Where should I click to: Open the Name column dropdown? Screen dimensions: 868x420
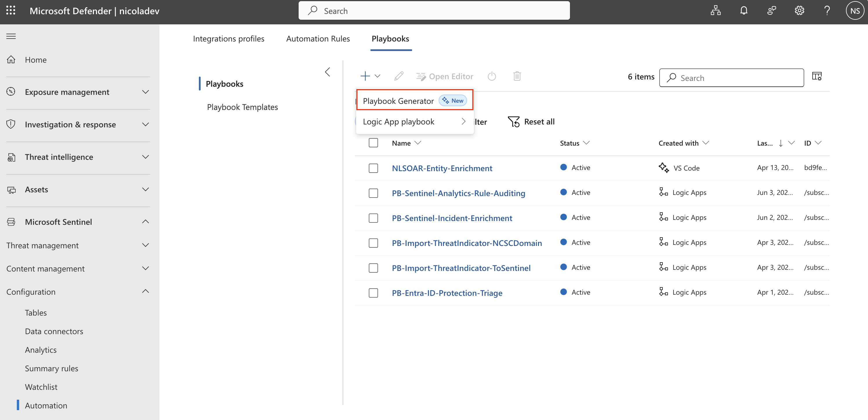pos(418,143)
